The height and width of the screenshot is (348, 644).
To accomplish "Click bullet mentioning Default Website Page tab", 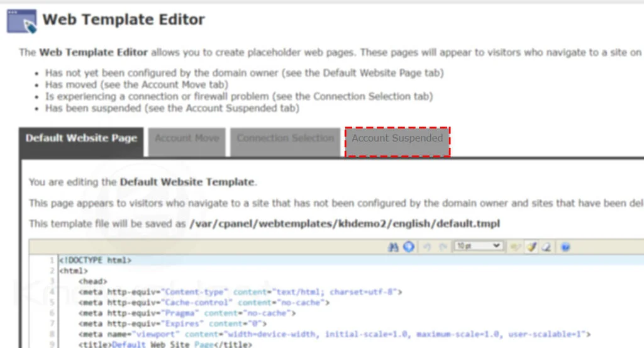I will [245, 73].
